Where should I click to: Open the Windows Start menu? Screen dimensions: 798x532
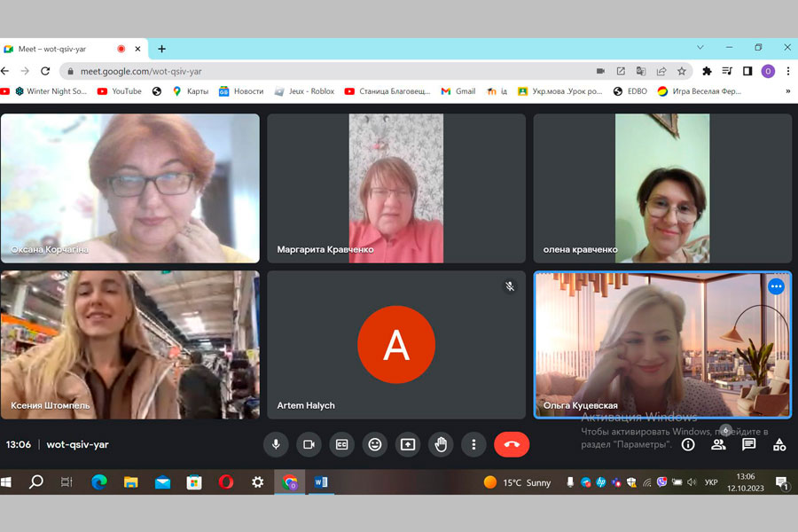click(5, 482)
